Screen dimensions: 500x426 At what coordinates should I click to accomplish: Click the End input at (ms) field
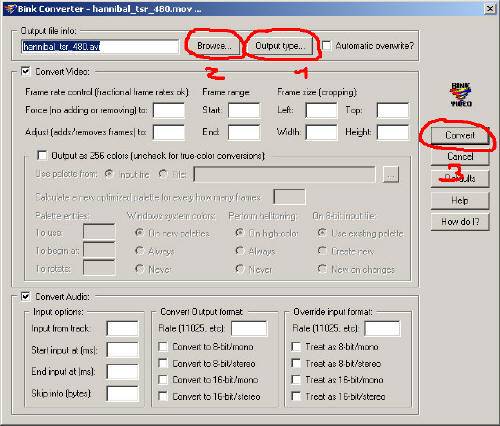tap(122, 372)
